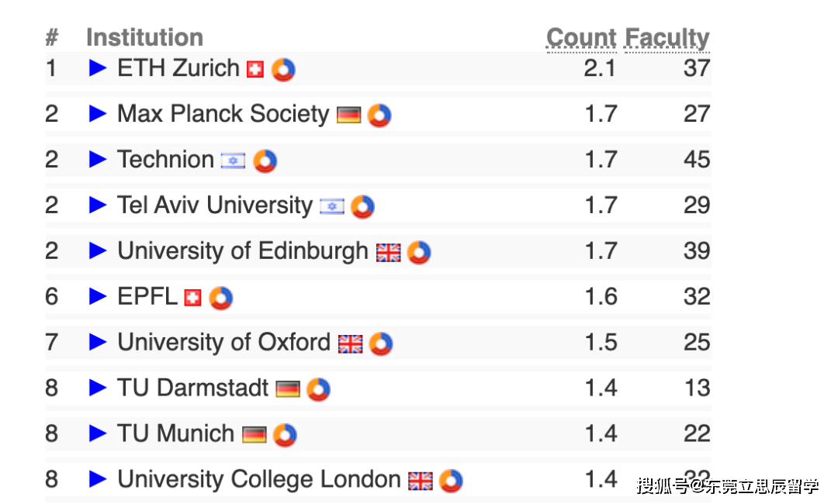Show Tel Aviv University's chart icon
Viewport: 838px width, 504px height.
pos(362,207)
